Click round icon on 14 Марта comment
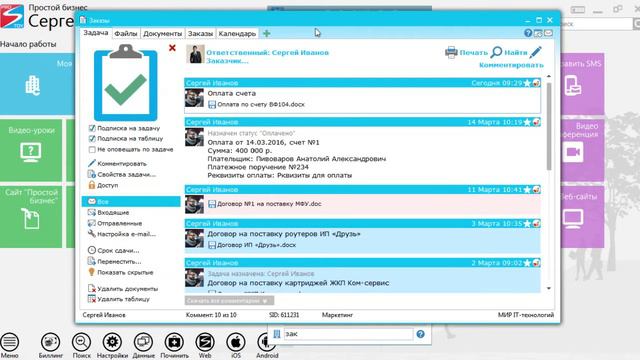The height and width of the screenshot is (360, 640). [x=536, y=122]
